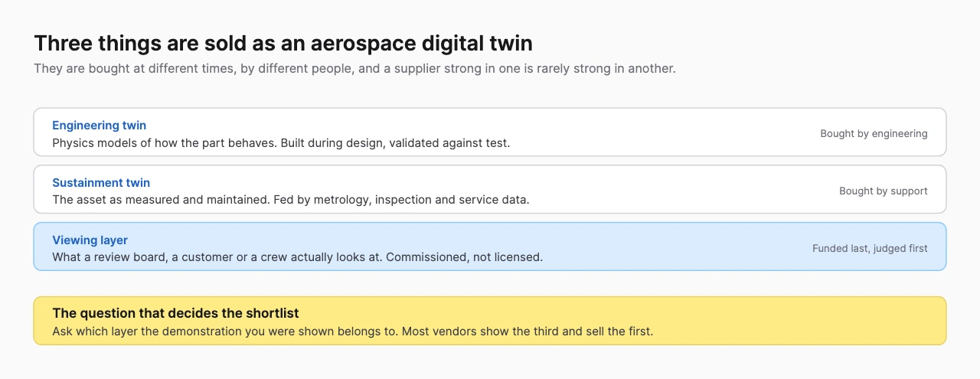Click the 'Built during design, validated against test' sentence
The height and width of the screenshot is (379, 980).
click(x=395, y=142)
